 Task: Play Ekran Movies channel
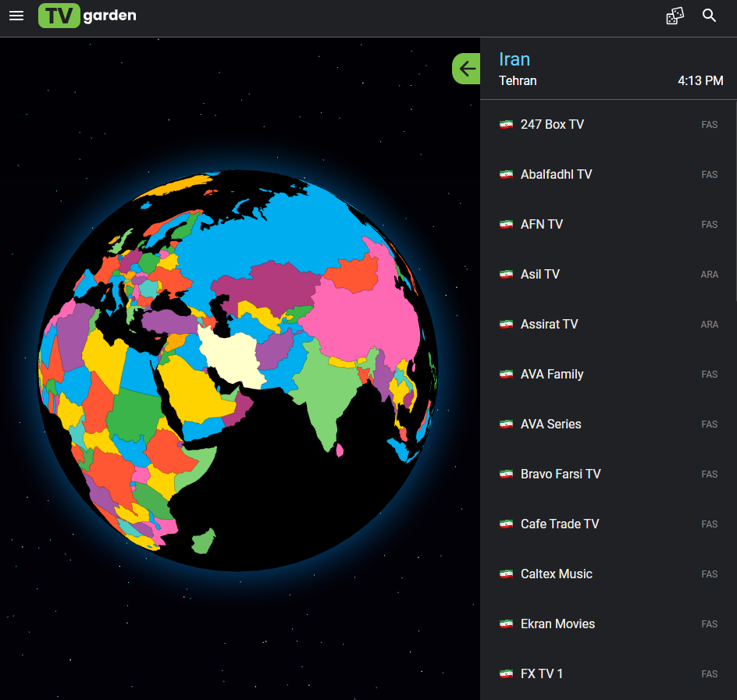[607, 624]
